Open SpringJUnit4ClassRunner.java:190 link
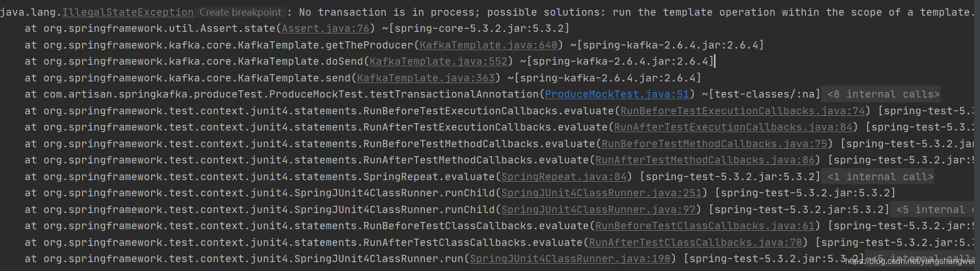 tap(570, 258)
